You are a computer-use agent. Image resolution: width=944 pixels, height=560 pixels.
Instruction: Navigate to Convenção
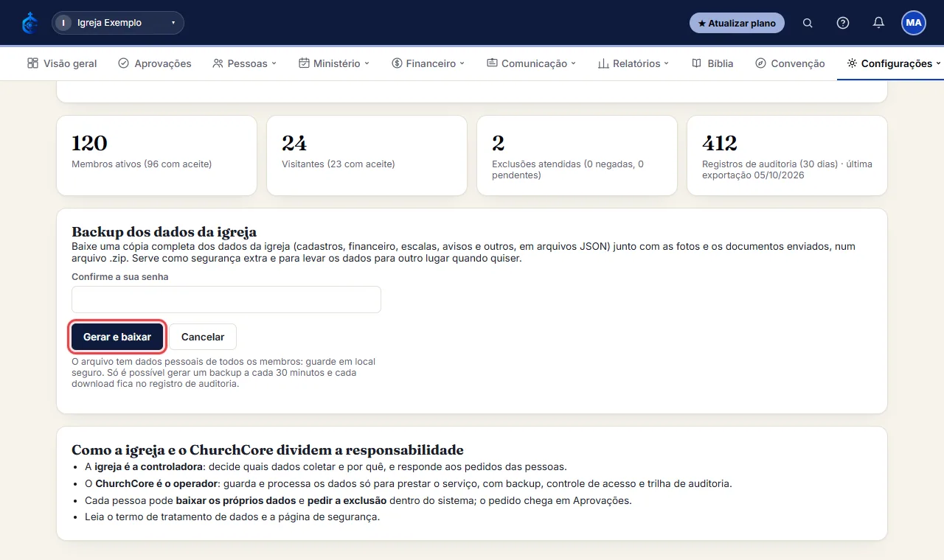(790, 63)
